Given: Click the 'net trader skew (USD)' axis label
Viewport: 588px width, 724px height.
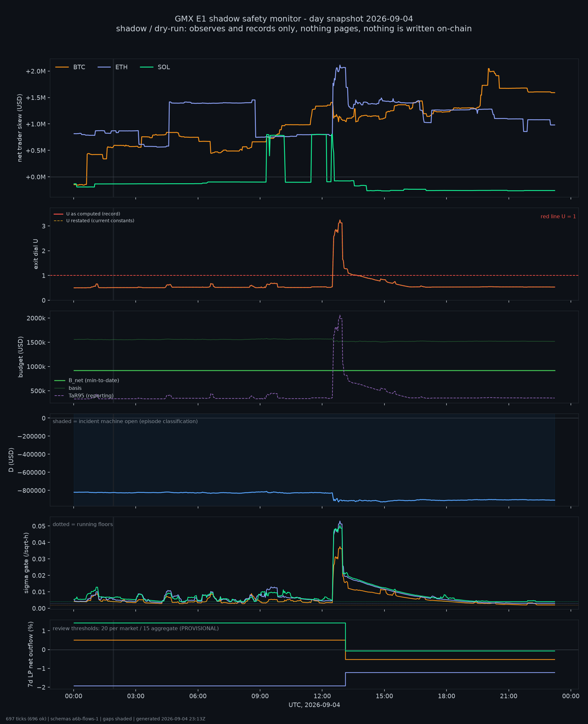Looking at the screenshot, I should [20, 128].
